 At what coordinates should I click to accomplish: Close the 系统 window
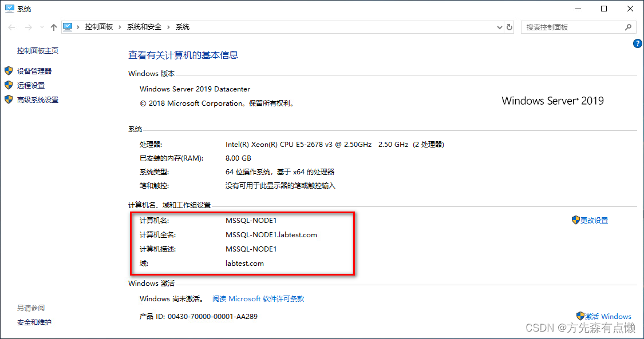[x=630, y=9]
